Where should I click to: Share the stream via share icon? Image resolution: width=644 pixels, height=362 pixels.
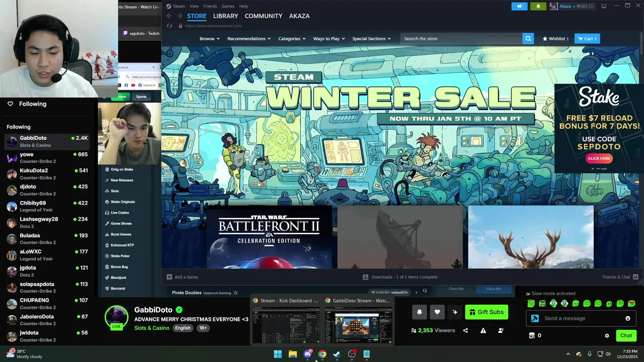[465, 330]
